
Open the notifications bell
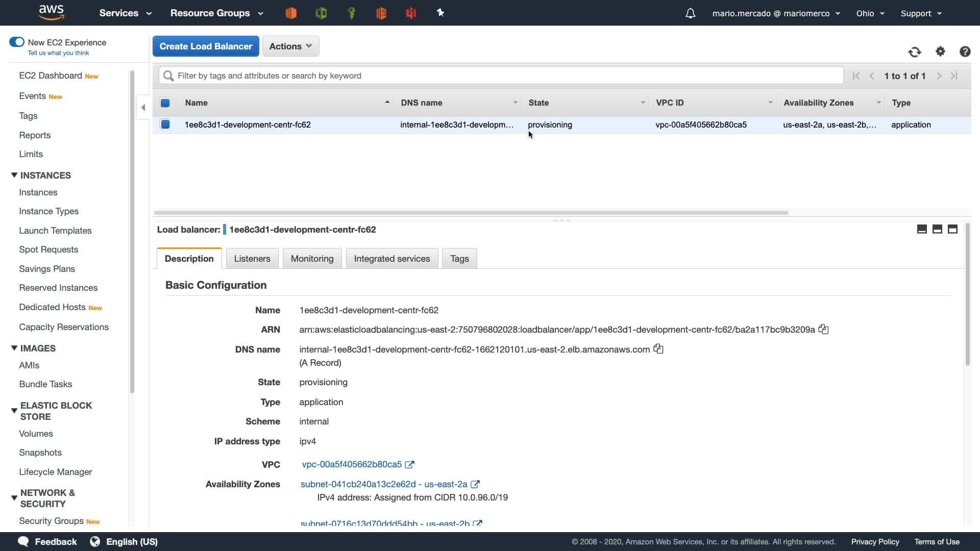coord(690,13)
